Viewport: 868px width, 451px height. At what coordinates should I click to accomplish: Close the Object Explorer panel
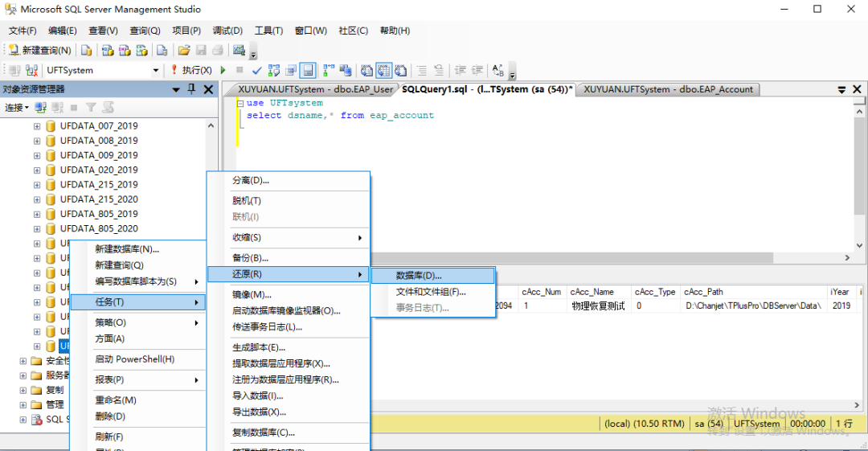pyautogui.click(x=209, y=89)
